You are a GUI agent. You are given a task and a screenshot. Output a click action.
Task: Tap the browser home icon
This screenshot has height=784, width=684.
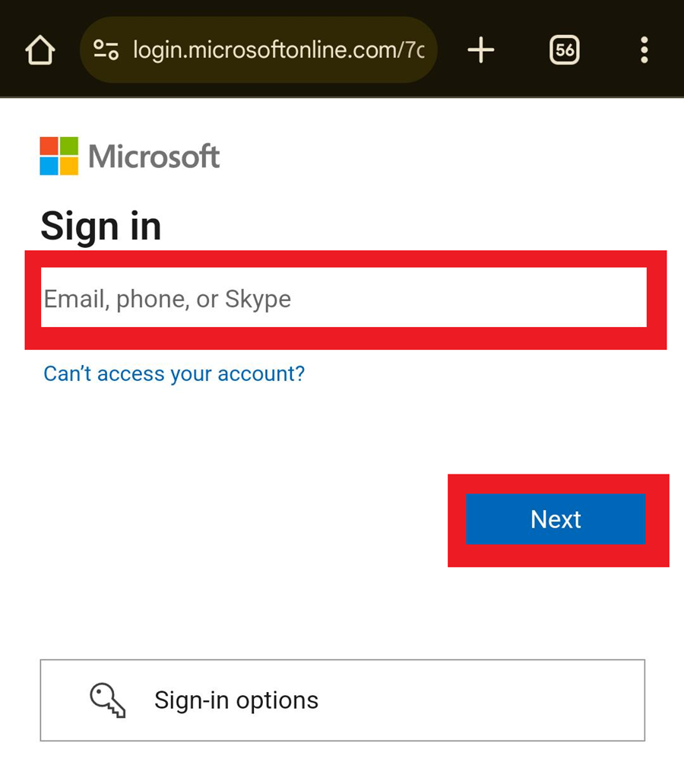(x=40, y=51)
